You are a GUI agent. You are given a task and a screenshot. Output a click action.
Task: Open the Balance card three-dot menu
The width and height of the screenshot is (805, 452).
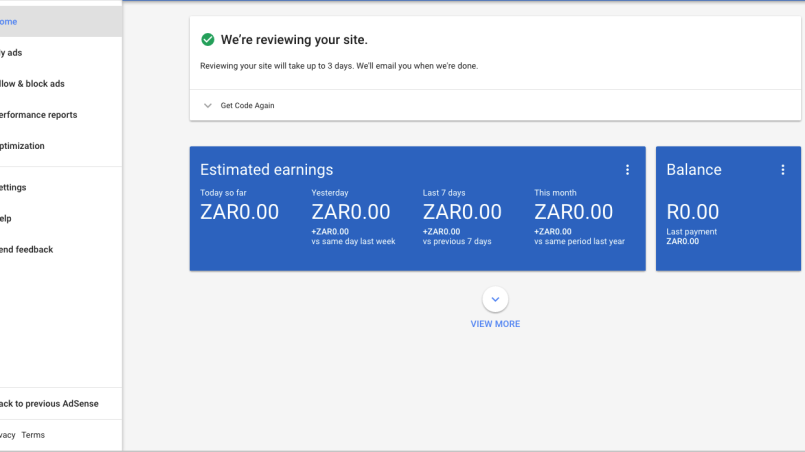point(783,170)
